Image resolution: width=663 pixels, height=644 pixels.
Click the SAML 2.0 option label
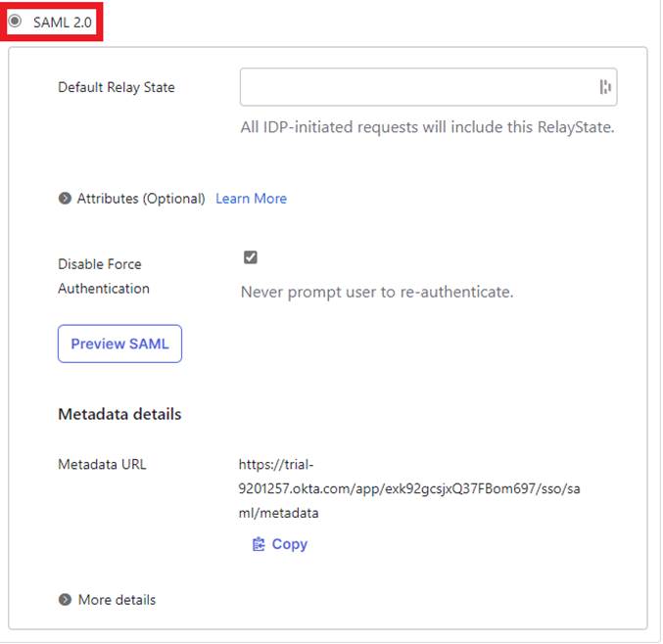tap(64, 22)
